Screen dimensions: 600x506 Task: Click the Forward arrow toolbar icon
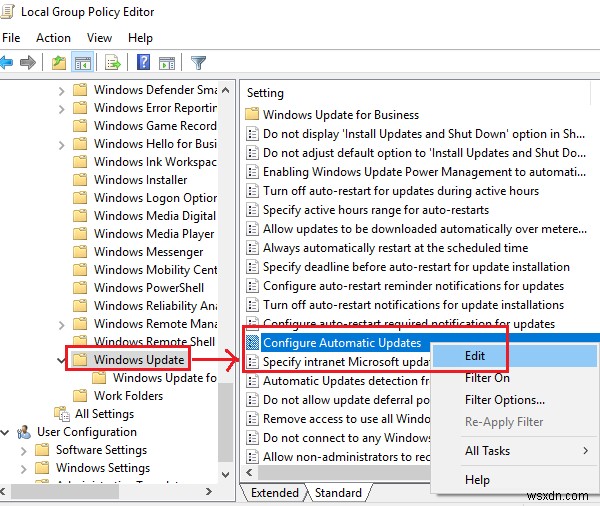pos(28,62)
